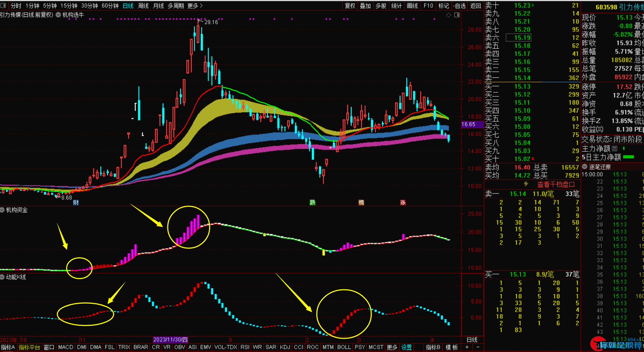
Task: Zoom out chart with minus button
Action: coord(478,347)
